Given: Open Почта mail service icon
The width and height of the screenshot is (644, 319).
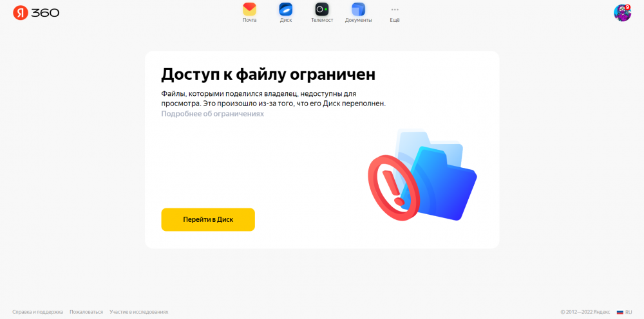Looking at the screenshot, I should [x=249, y=9].
